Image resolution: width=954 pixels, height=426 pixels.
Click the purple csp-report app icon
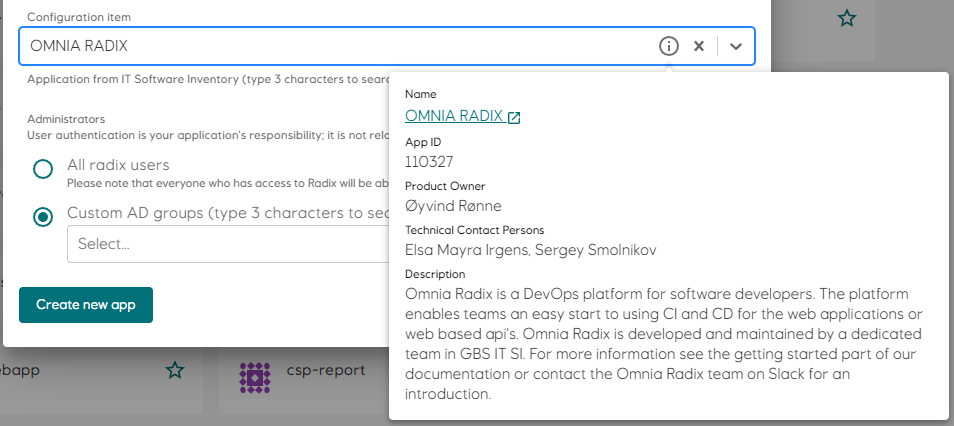(x=255, y=376)
